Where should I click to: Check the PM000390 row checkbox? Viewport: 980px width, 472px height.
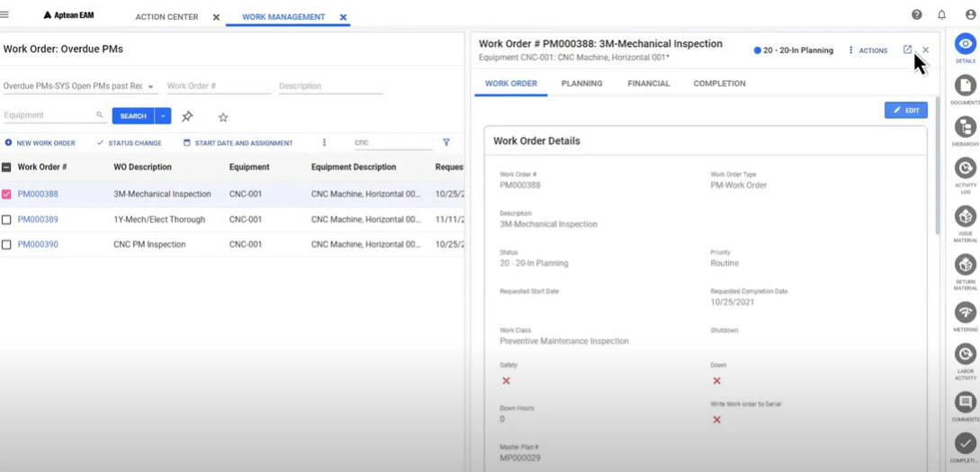(6, 245)
